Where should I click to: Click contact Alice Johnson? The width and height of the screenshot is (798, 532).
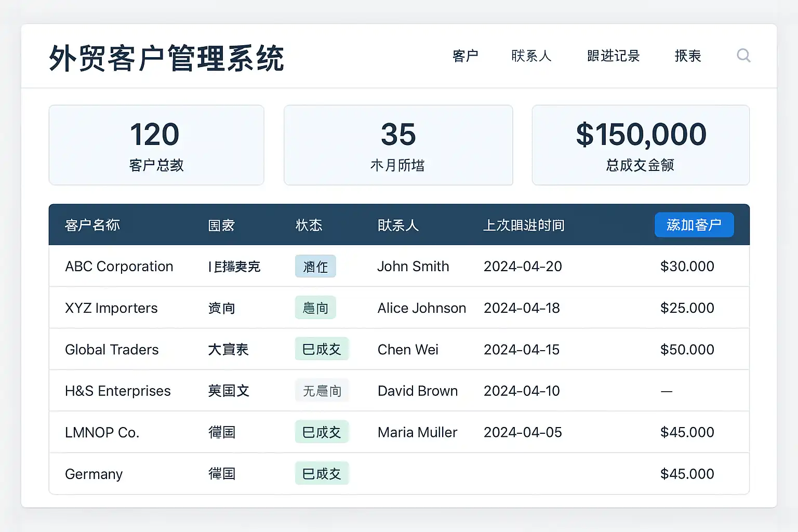tap(421, 308)
